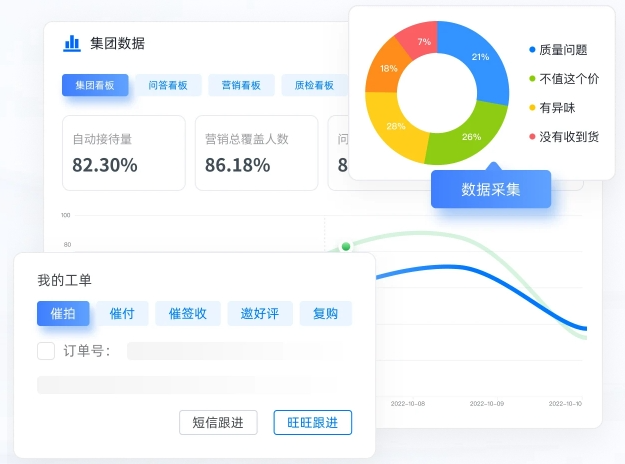Click the green 26% donut segment

coord(470,136)
